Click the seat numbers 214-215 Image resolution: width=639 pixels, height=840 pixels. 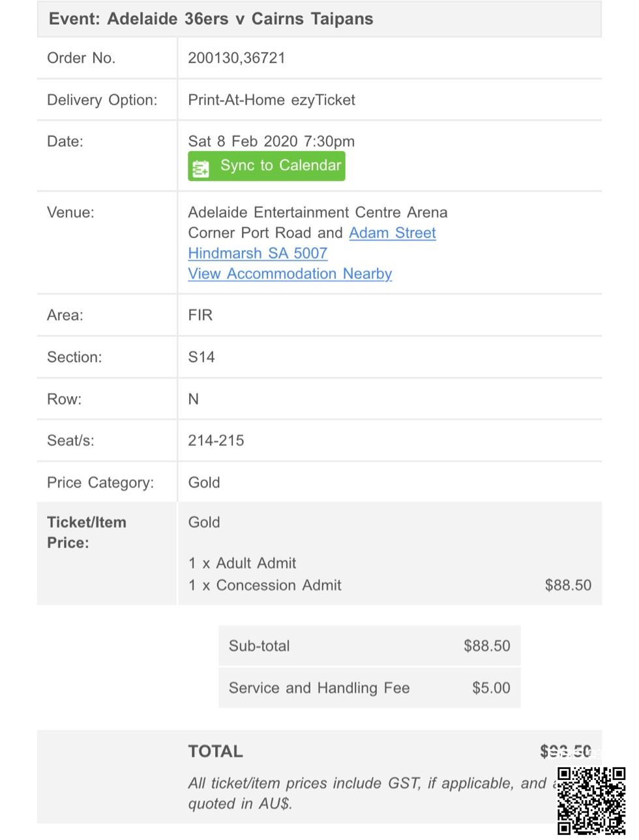click(216, 441)
